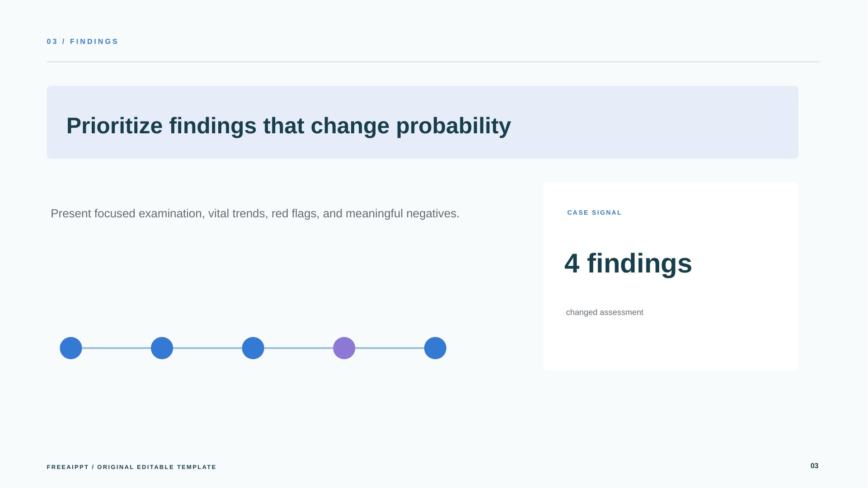Click the slide number '03' in the footer
This screenshot has width=868, height=488.
click(814, 466)
